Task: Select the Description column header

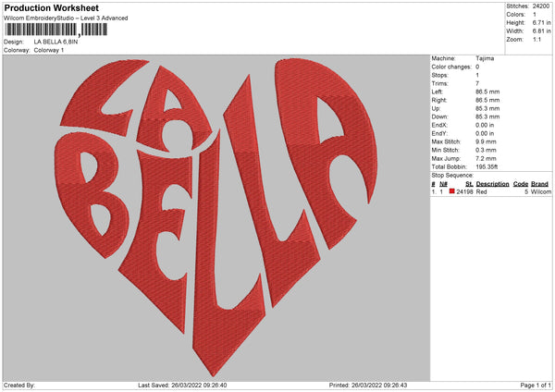Action: [492, 184]
